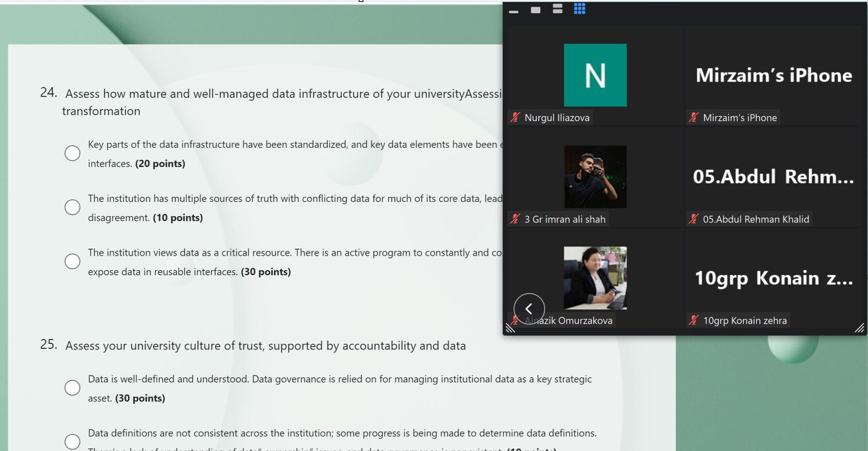Click the "(30 points)" label after "reusable interfaces."
The height and width of the screenshot is (451, 868).
pyautogui.click(x=266, y=272)
